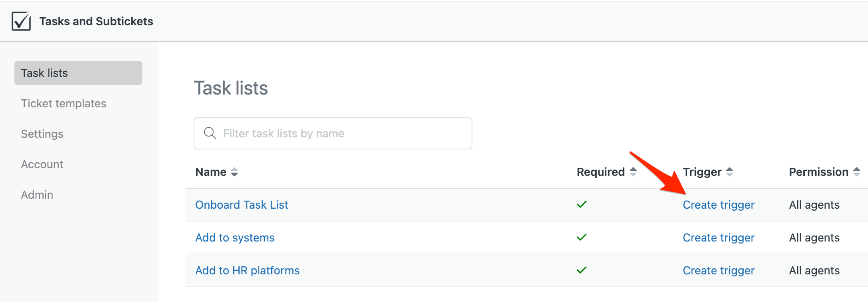Image resolution: width=868 pixels, height=302 pixels.
Task: Open the Add to HR platforms task list
Action: pos(247,270)
